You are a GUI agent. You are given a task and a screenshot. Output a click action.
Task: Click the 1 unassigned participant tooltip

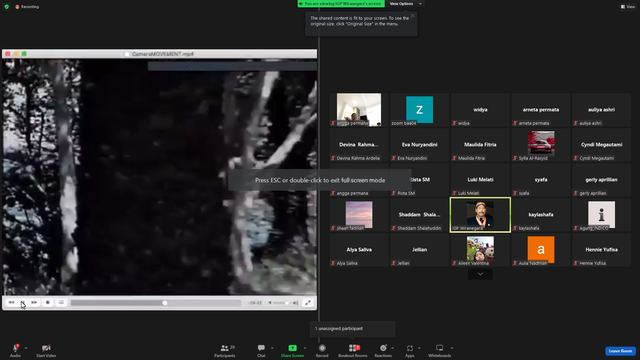tap(353, 329)
